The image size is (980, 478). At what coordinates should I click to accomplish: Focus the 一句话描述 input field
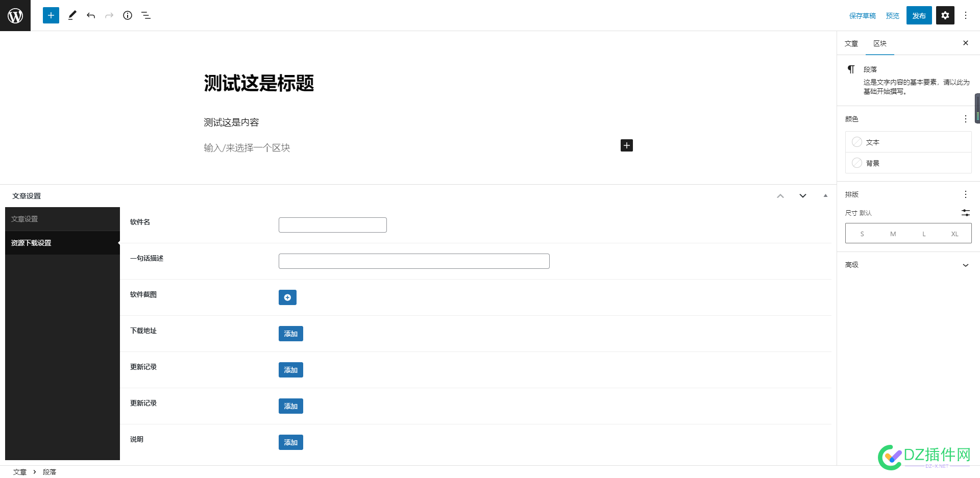(414, 261)
